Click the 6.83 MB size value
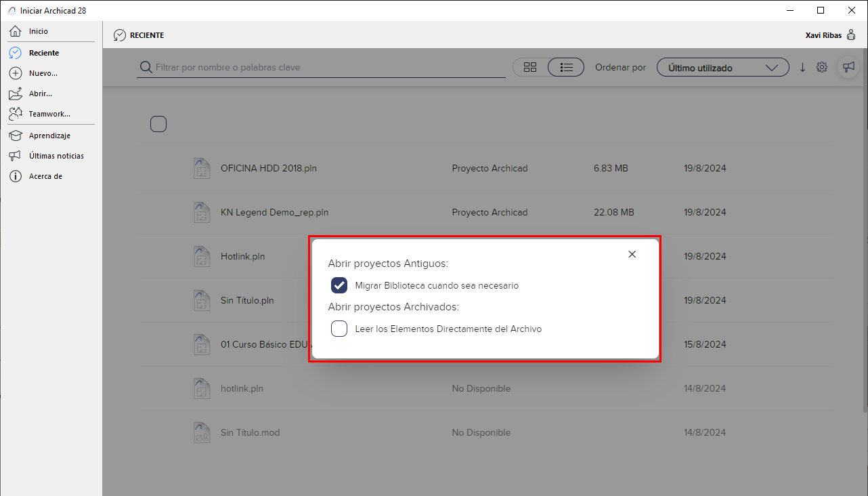The height and width of the screenshot is (496, 868). coord(611,168)
